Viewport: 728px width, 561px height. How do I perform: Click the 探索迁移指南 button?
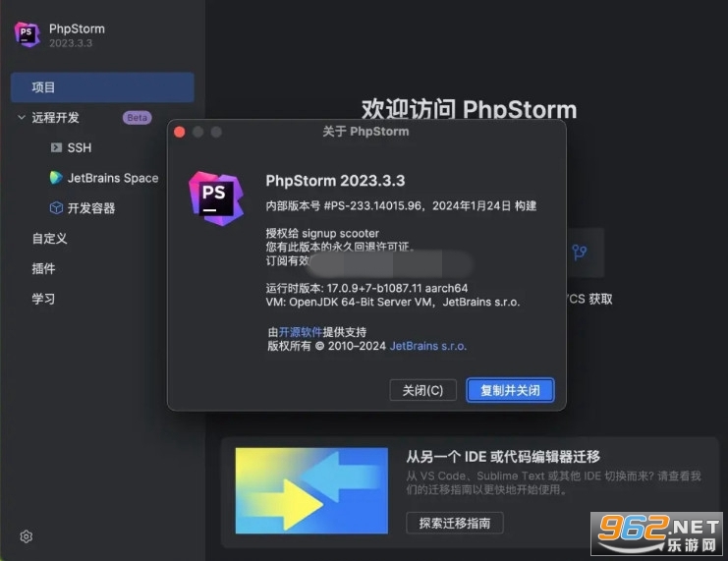(x=455, y=523)
